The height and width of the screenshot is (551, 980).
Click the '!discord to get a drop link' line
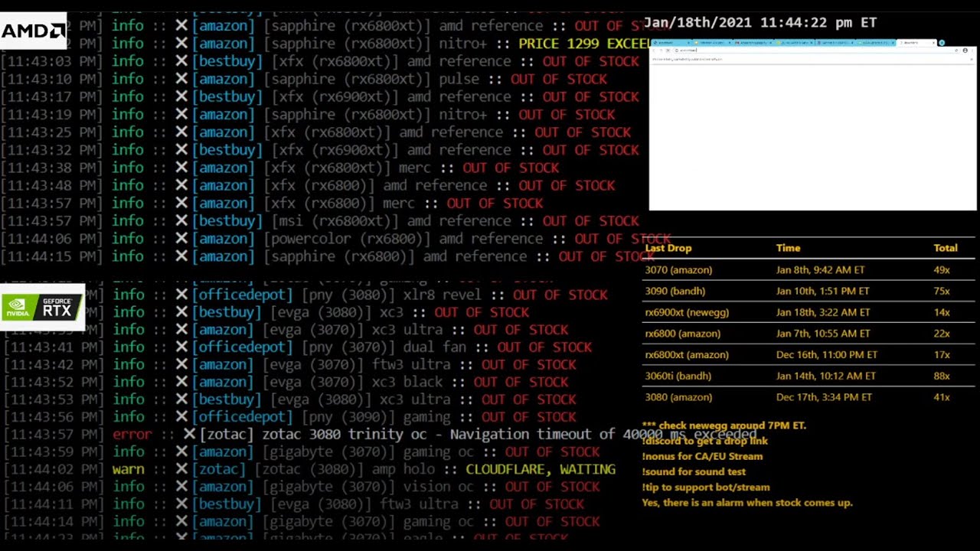[x=705, y=441]
